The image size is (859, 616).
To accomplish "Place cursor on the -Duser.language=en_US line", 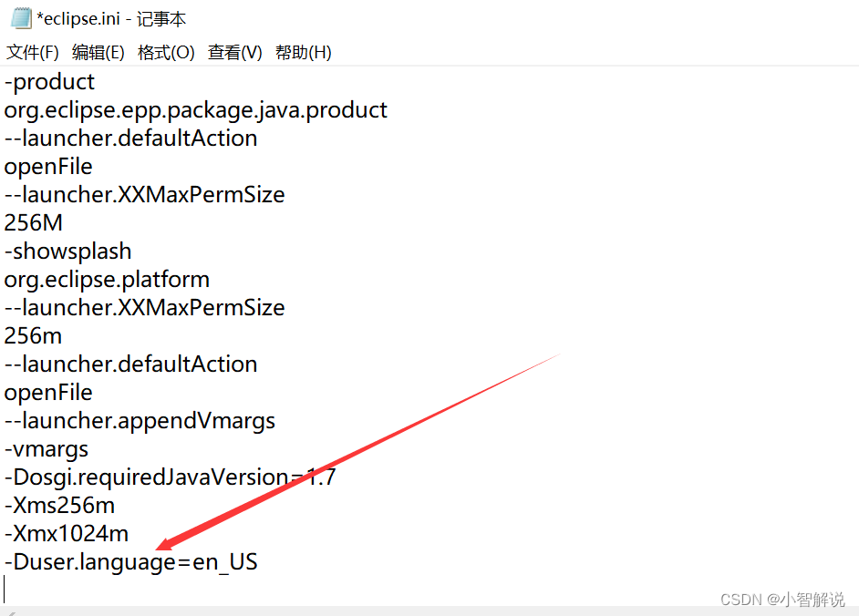I will click(130, 562).
